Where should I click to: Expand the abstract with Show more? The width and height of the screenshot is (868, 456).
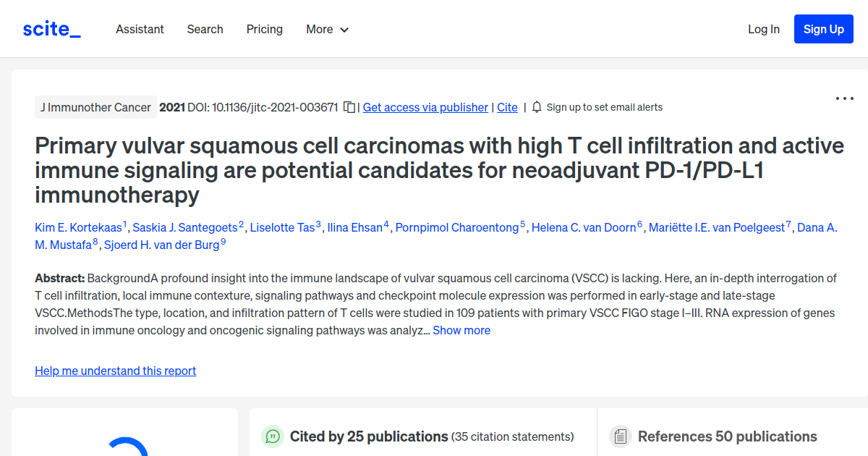pos(461,330)
